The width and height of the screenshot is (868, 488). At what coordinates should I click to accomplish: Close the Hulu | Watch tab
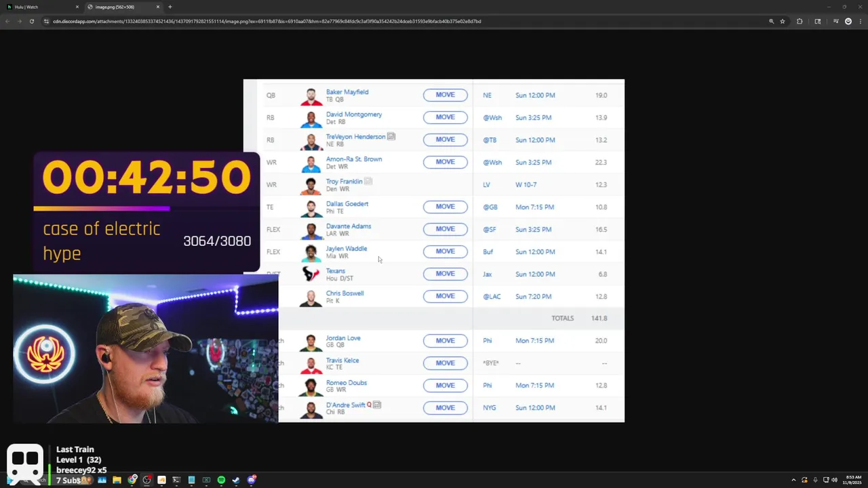click(77, 7)
